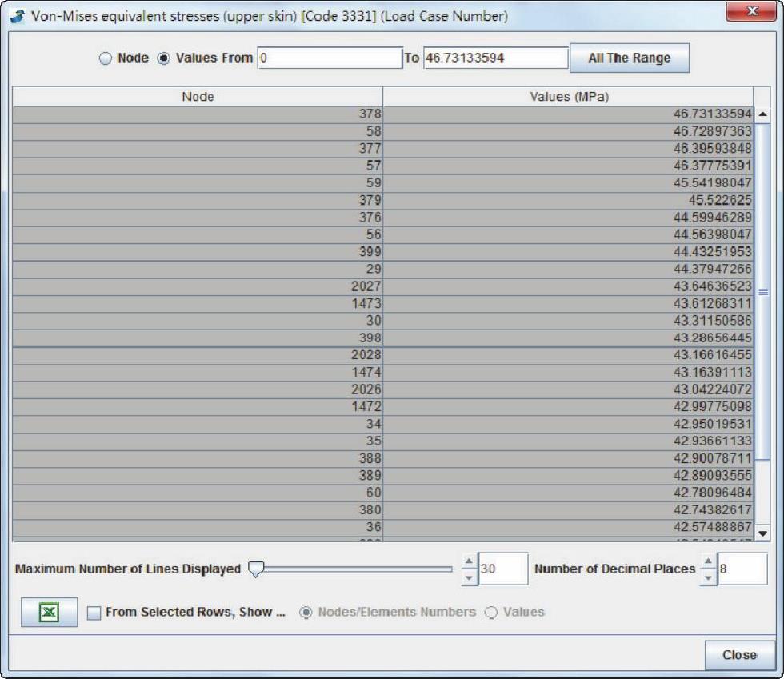Click the Excel export icon button
784x679 pixels.
(x=50, y=612)
